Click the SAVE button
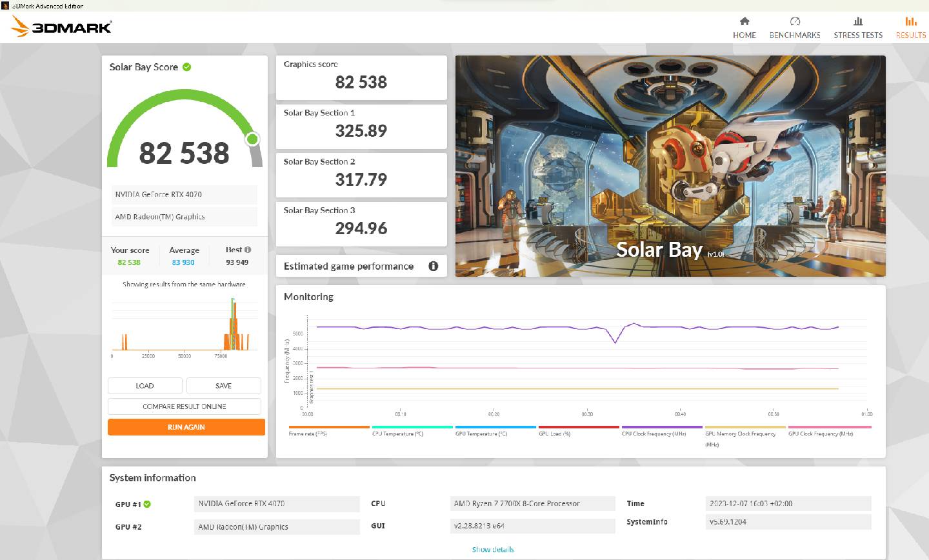 pyautogui.click(x=223, y=386)
